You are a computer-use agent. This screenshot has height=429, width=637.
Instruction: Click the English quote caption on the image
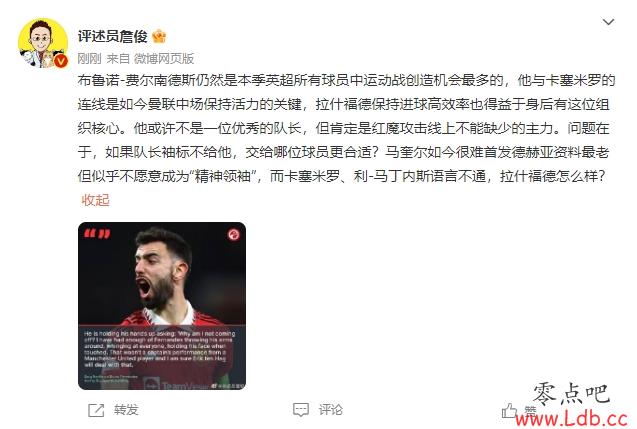pyautogui.click(x=159, y=349)
